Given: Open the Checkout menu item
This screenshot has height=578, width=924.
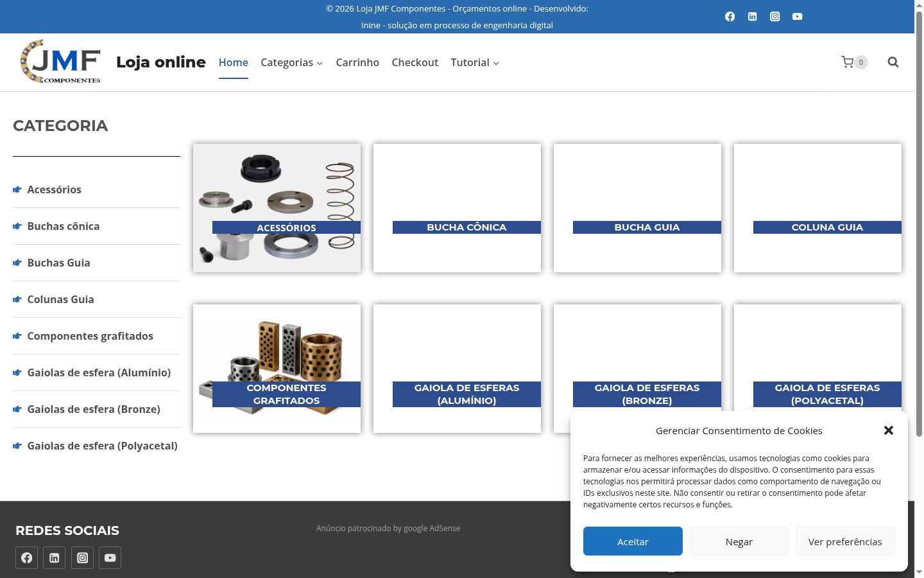Looking at the screenshot, I should [x=415, y=62].
